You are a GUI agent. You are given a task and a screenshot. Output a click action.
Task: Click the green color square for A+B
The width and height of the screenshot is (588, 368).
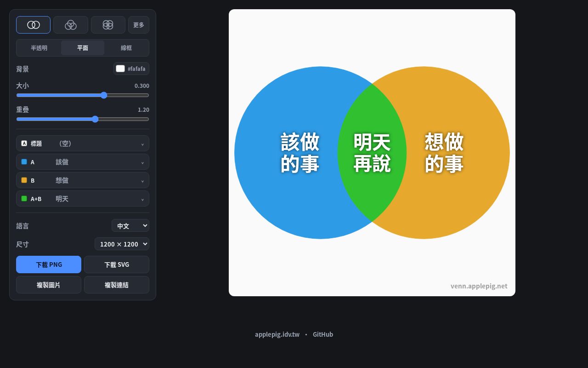pyautogui.click(x=24, y=199)
